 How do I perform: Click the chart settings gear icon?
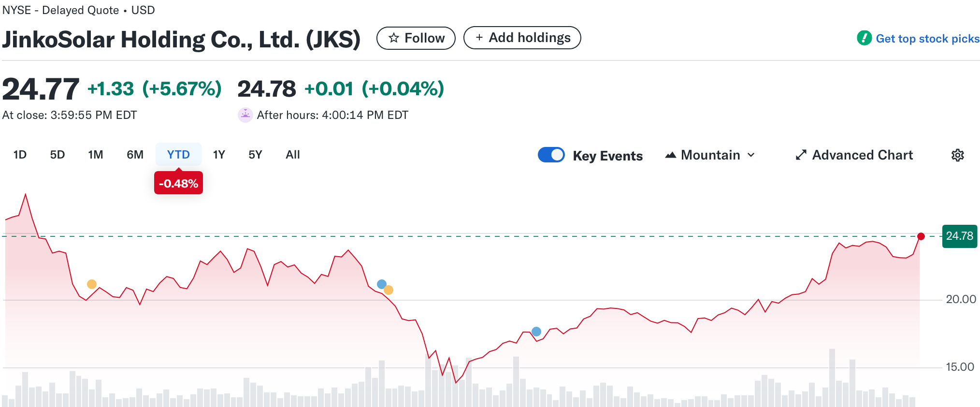(x=957, y=155)
